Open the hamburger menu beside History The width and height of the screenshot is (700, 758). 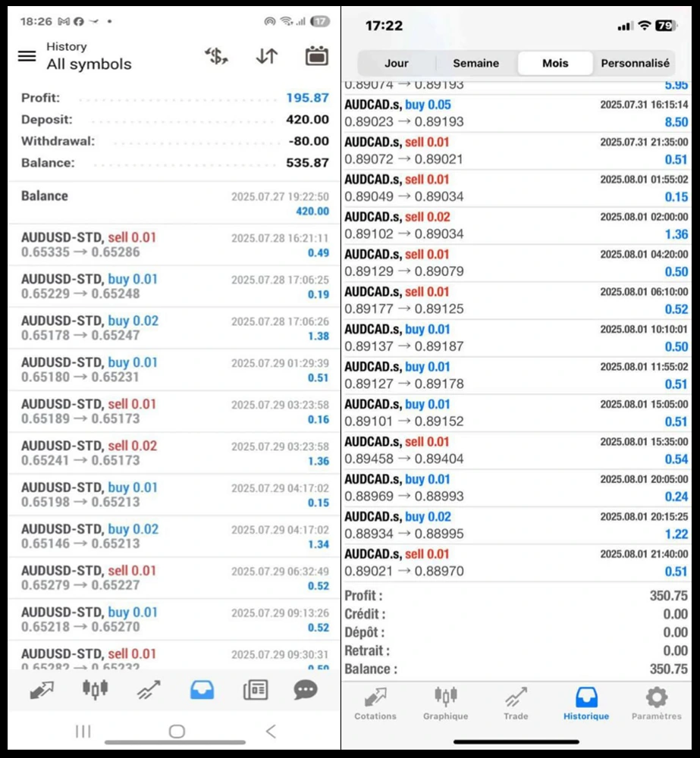pyautogui.click(x=27, y=56)
